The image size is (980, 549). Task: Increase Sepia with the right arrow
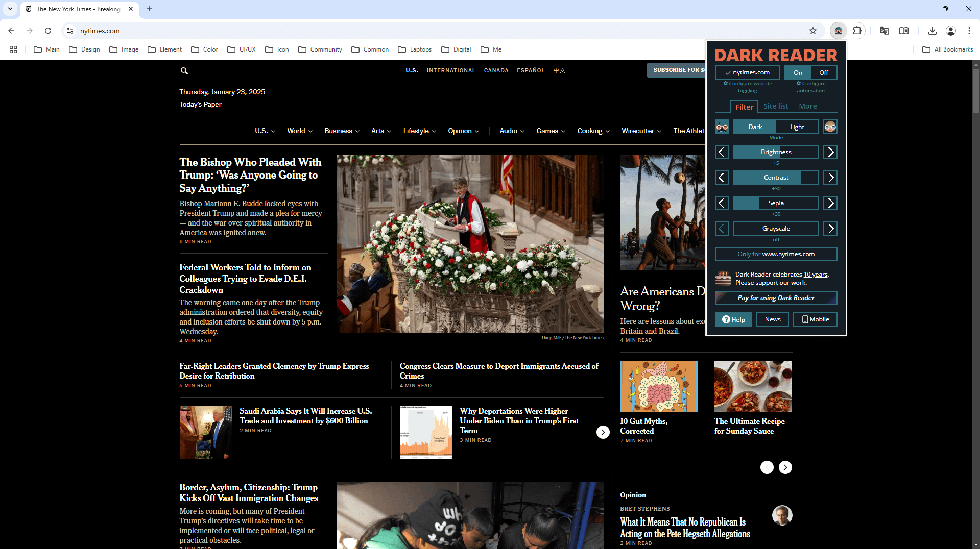pyautogui.click(x=830, y=203)
